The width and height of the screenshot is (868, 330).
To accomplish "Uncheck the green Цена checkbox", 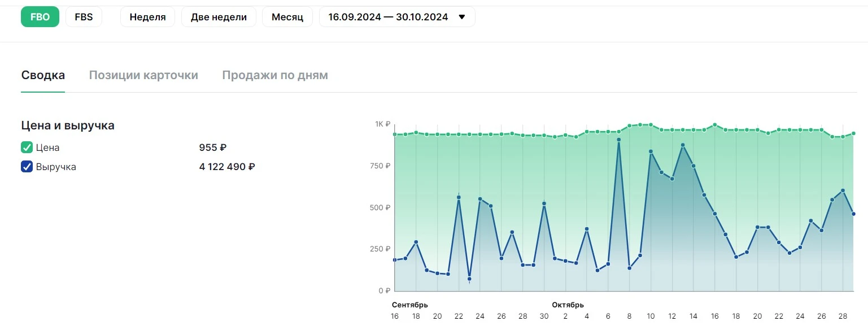I will pos(27,147).
